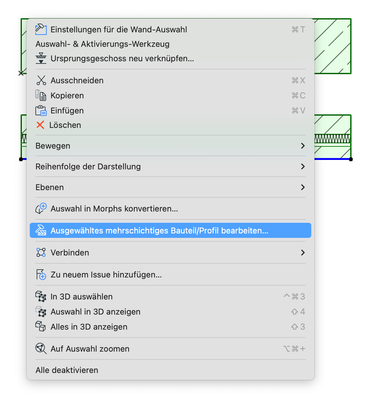The width and height of the screenshot is (374, 400).
Task: Click the Auf Auswahl zoomen magnifier icon
Action: point(41,348)
